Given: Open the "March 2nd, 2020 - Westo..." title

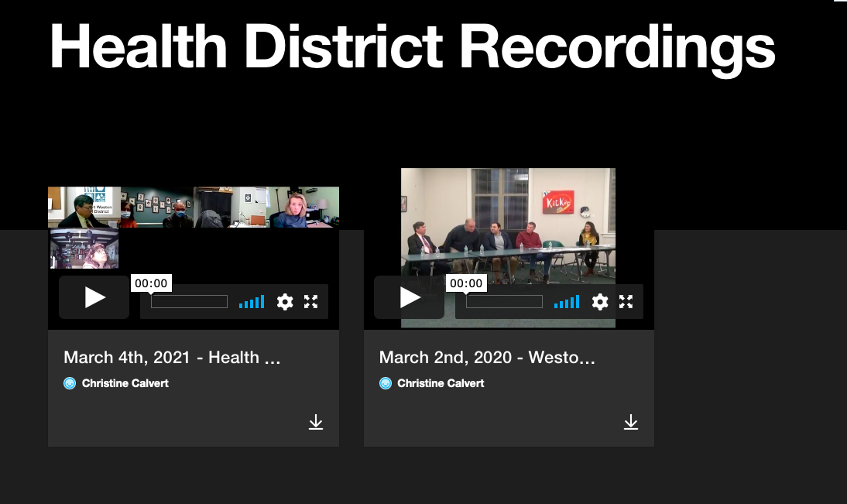Looking at the screenshot, I should point(487,358).
